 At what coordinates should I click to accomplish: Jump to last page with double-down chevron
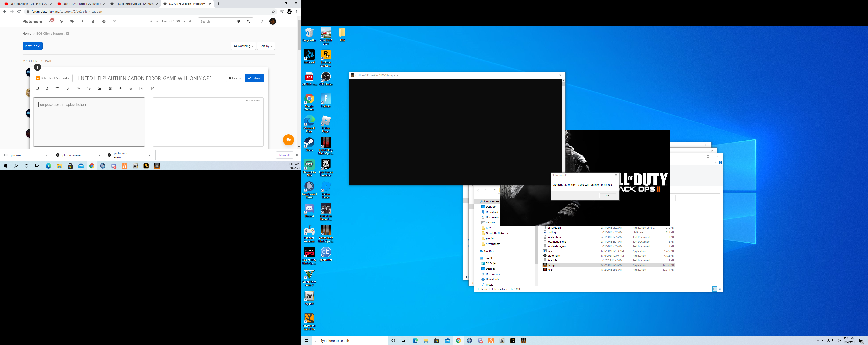coord(190,21)
